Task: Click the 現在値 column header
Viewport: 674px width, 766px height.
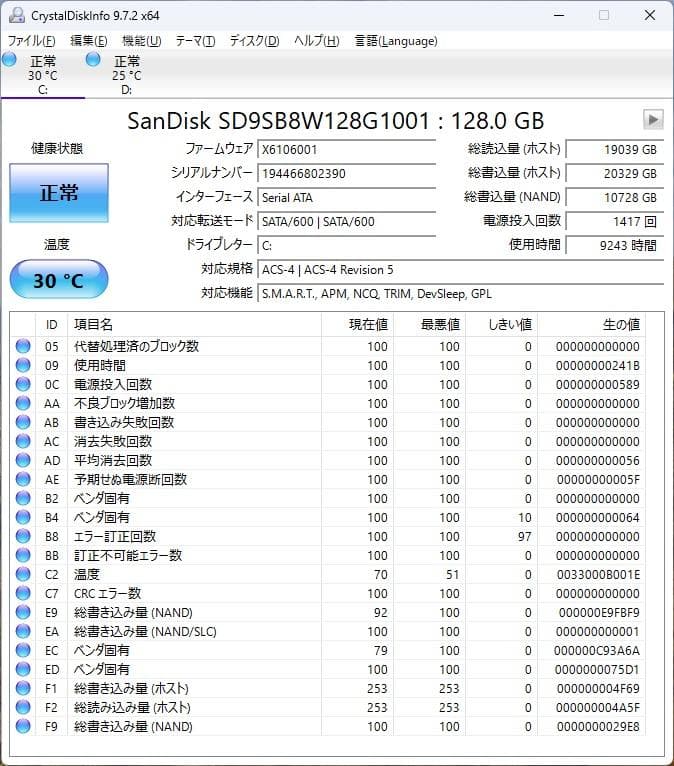Action: pyautogui.click(x=357, y=324)
